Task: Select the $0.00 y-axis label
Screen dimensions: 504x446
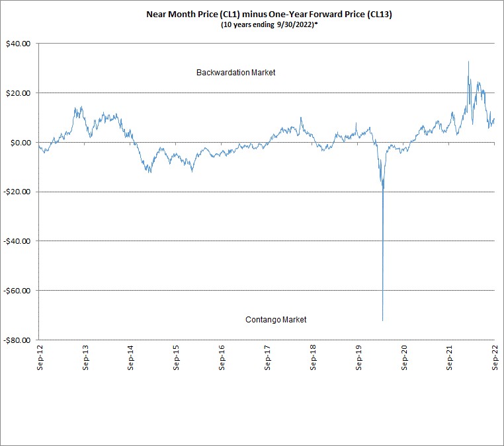Action: [x=21, y=143]
